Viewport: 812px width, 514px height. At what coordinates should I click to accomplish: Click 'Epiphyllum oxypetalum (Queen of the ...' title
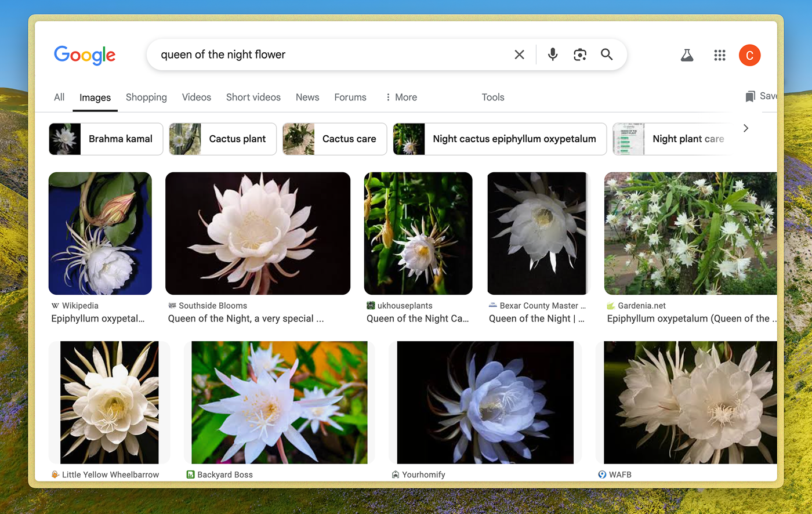click(692, 318)
